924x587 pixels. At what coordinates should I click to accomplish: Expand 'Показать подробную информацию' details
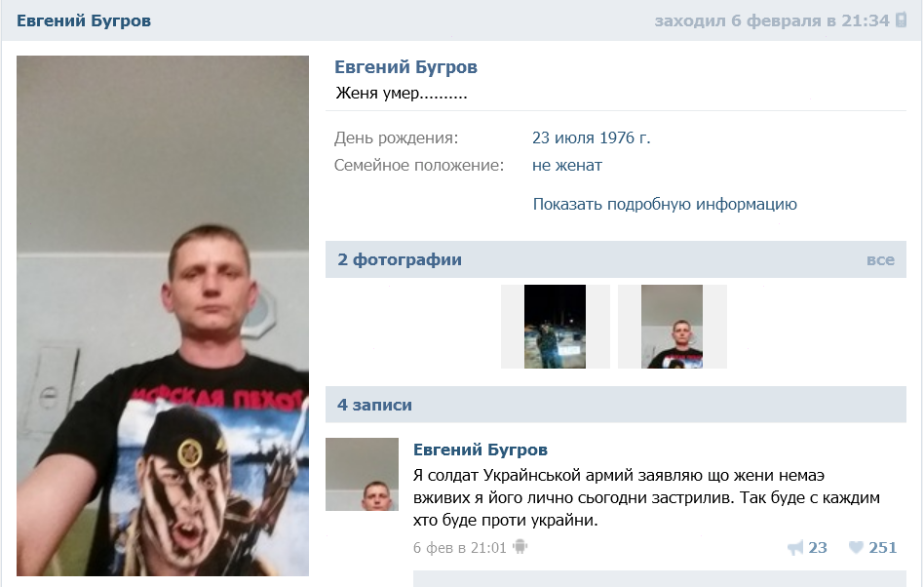click(665, 204)
